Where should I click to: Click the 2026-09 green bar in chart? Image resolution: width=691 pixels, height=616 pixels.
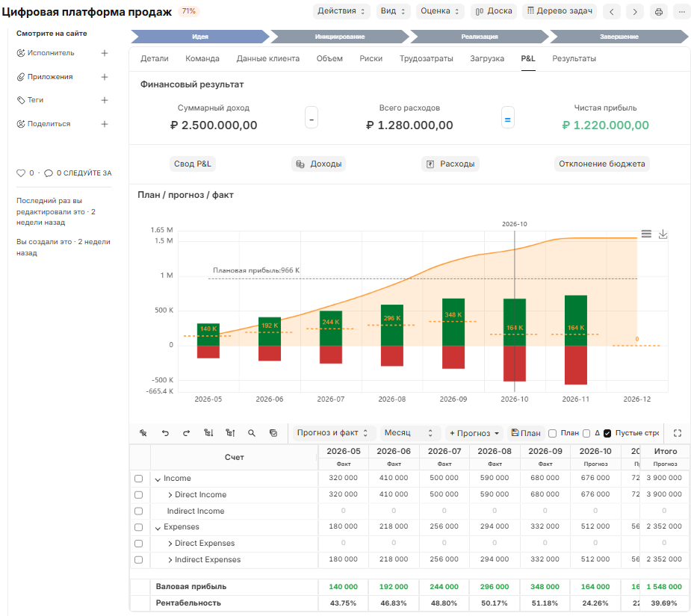click(453, 322)
